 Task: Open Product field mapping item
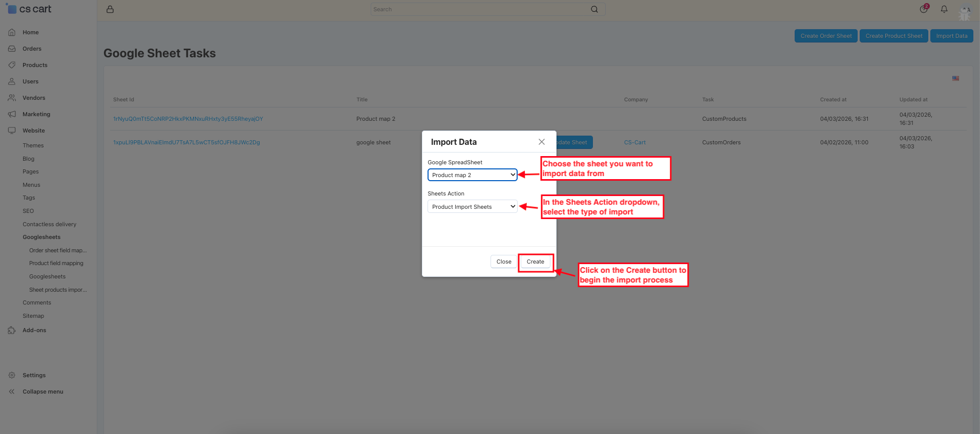(56, 263)
